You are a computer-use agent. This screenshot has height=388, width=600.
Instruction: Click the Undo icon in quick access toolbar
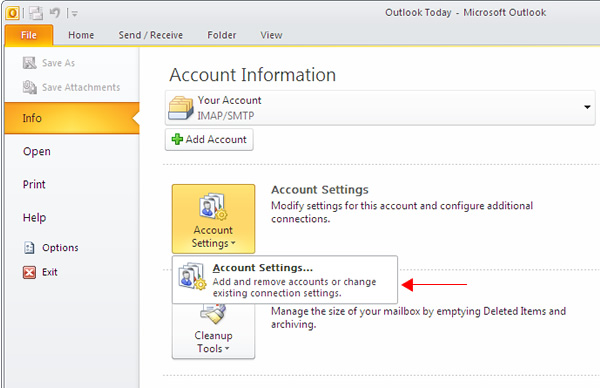(x=55, y=13)
